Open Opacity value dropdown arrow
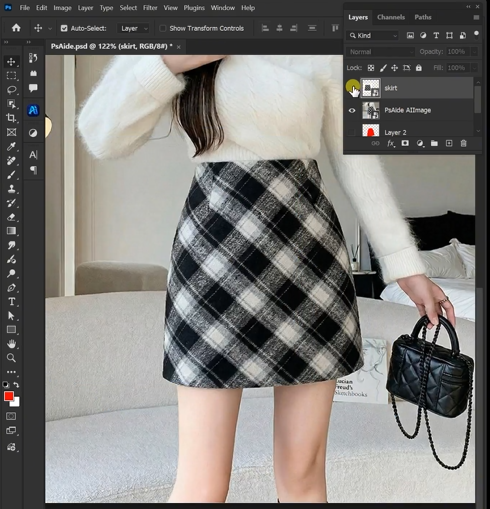The image size is (490, 509). (474, 52)
